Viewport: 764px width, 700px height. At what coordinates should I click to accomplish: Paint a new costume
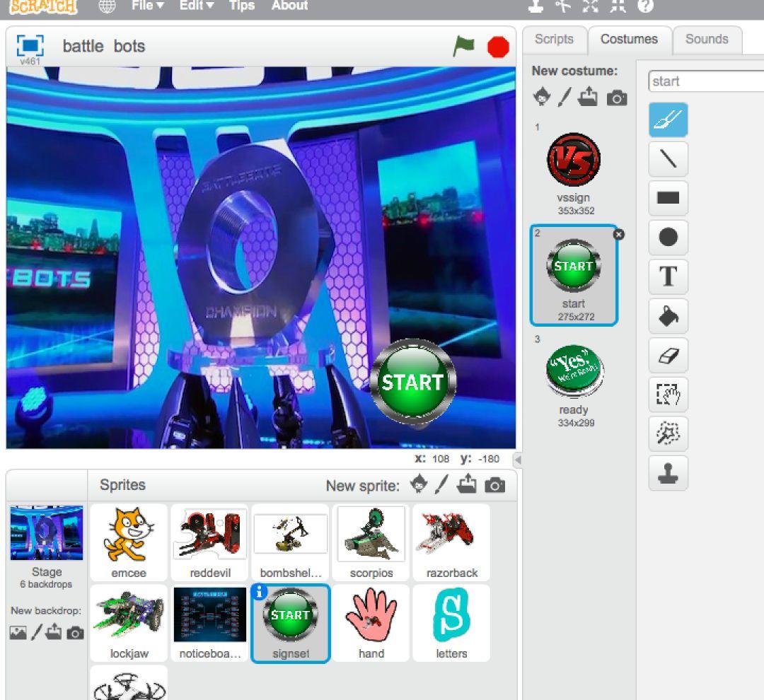click(x=565, y=97)
